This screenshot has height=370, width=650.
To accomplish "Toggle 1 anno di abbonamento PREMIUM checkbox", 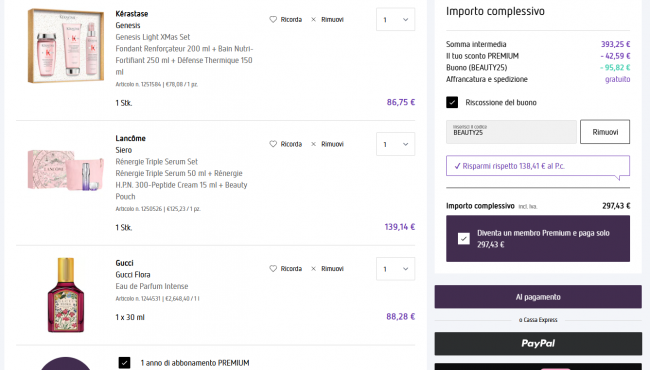I will click(x=124, y=363).
